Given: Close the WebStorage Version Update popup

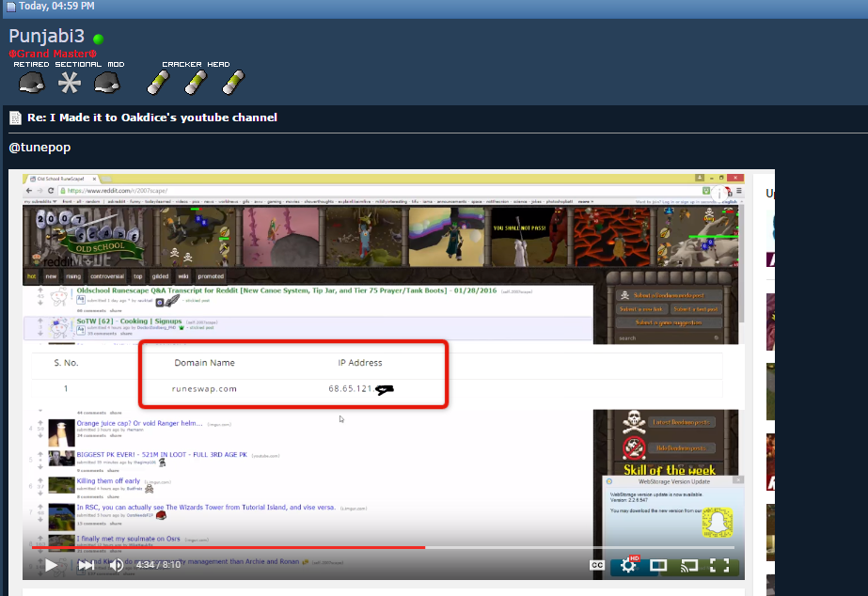Looking at the screenshot, I should 738,481.
